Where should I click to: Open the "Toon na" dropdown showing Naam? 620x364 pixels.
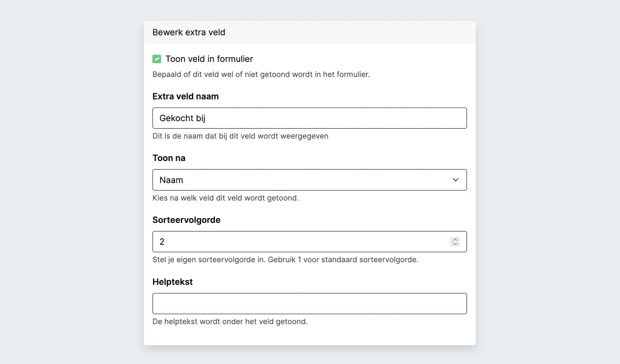click(x=302, y=180)
